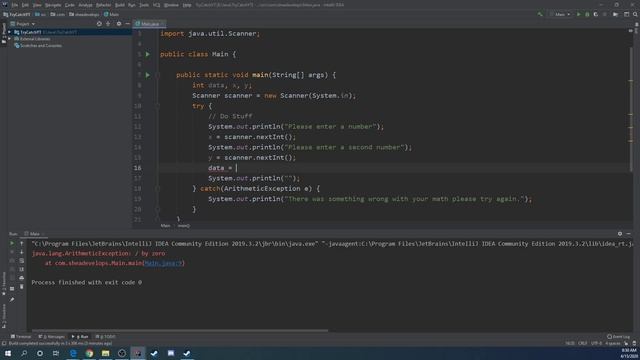Open the View menu
This screenshot has height=360, width=640.
pyautogui.click(x=37, y=5)
